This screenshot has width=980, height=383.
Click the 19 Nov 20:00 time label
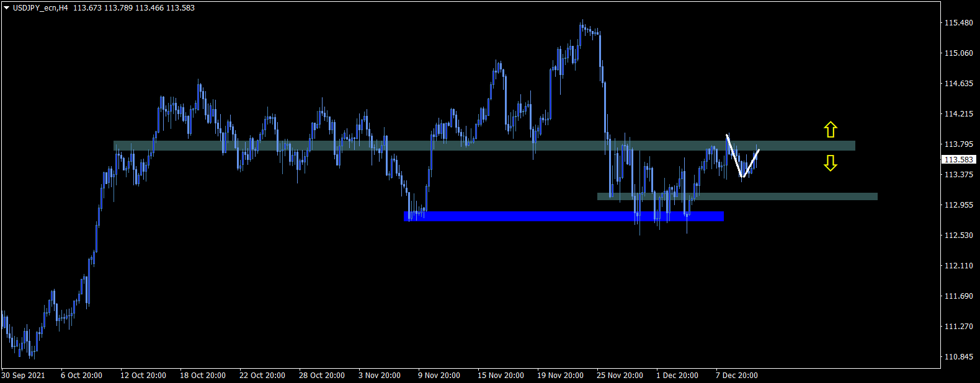click(x=560, y=376)
